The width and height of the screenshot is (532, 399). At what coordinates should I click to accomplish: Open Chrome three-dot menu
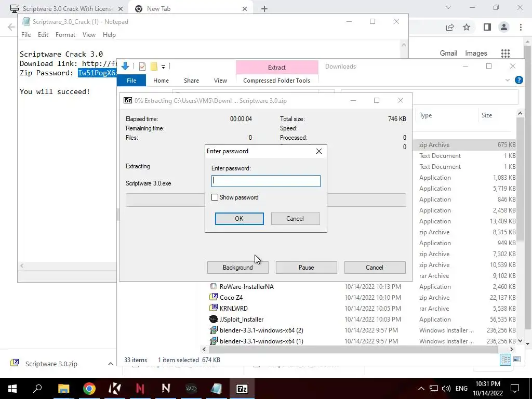click(521, 27)
